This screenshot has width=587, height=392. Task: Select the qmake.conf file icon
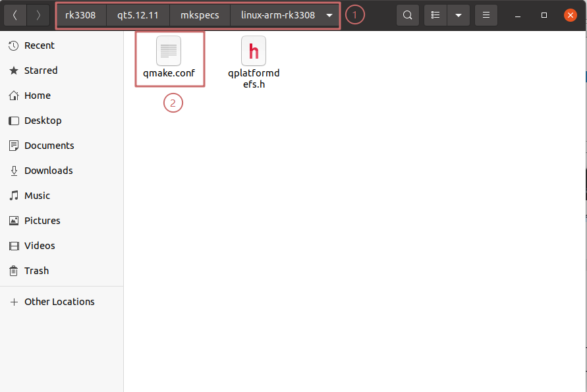coord(169,51)
